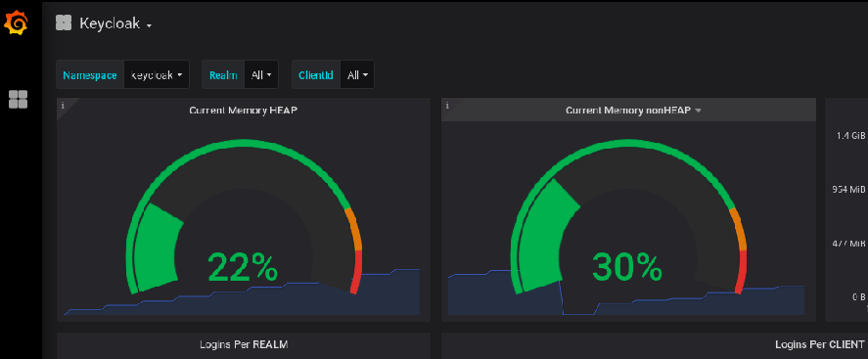Screen dimensions: 868x359
Task: Show info on Current Memory nonHEAP panel
Action: tap(447, 105)
